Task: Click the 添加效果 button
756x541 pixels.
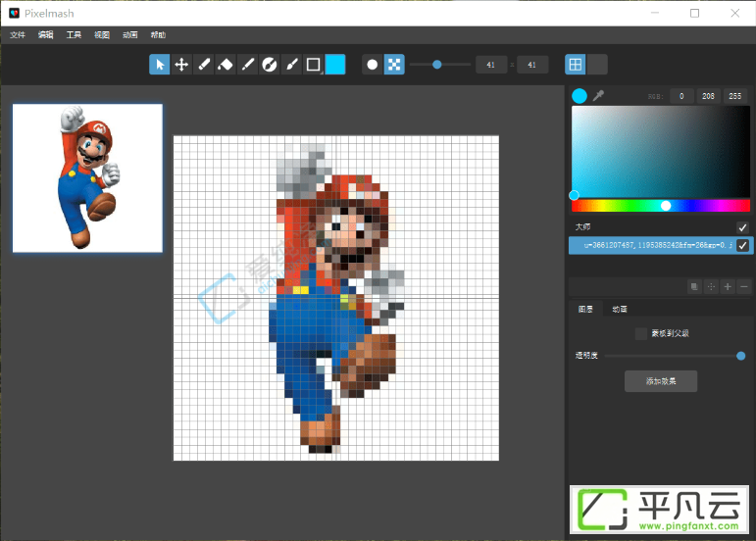Action: (x=661, y=381)
